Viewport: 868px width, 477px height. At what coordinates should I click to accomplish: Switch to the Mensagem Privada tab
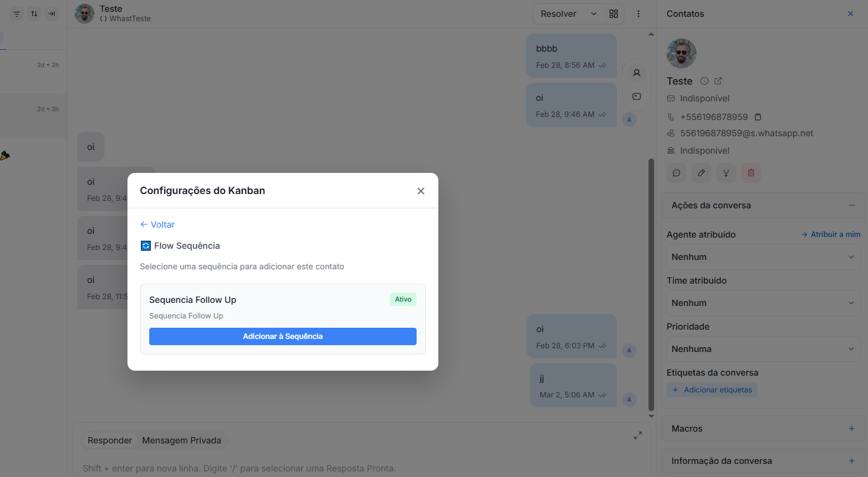tap(182, 440)
